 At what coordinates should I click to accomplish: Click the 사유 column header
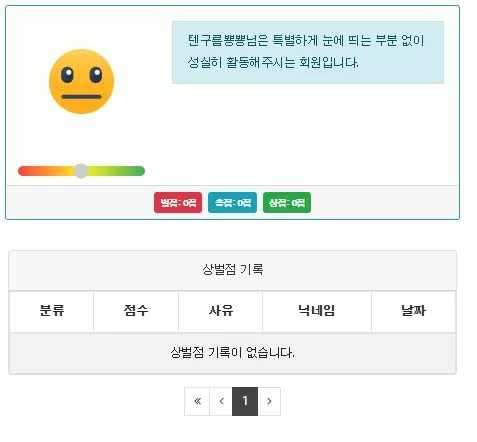point(221,311)
